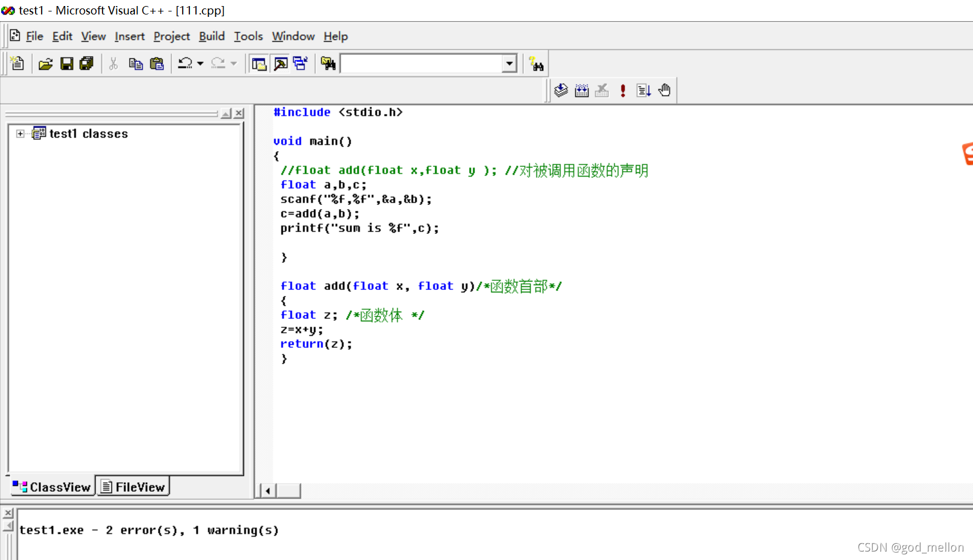Viewport: 973px width, 560px height.
Task: Open the undo history dropdown arrow
Action: pos(200,63)
